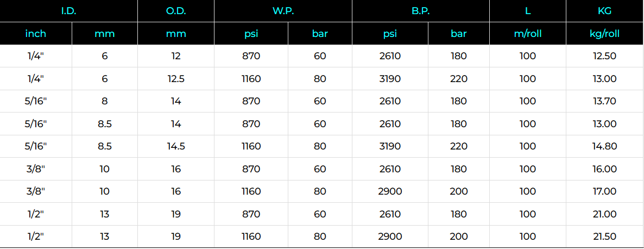Select the m/roll subheader cell
The height and width of the screenshot is (249, 644).
(x=528, y=34)
